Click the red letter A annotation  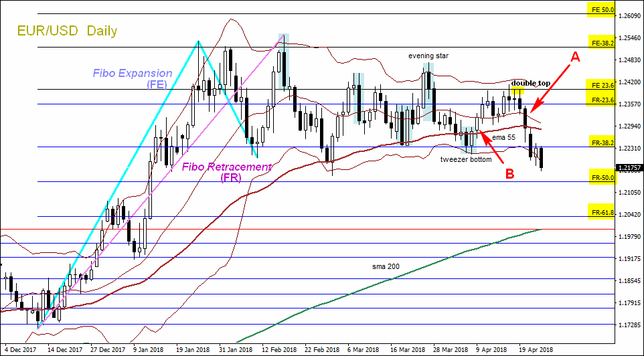pos(576,58)
